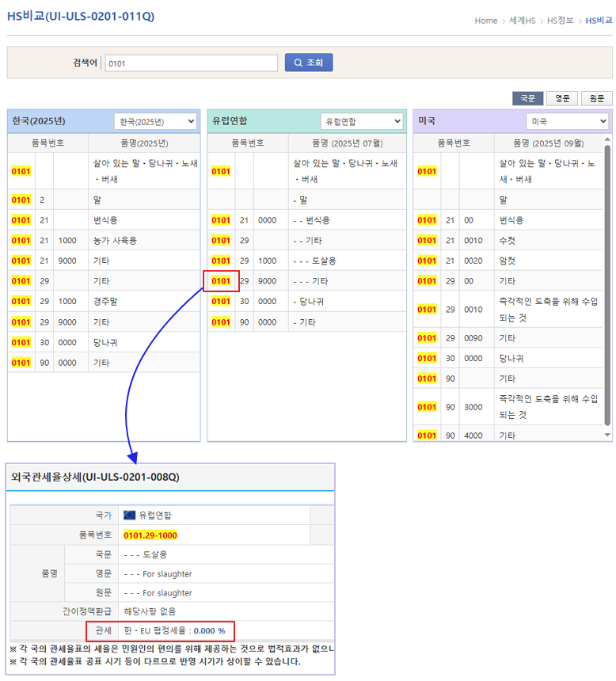Screen dimensions: 616x681
Task: Select EU code 0101 29 9000 기타
Action: pyautogui.click(x=221, y=281)
